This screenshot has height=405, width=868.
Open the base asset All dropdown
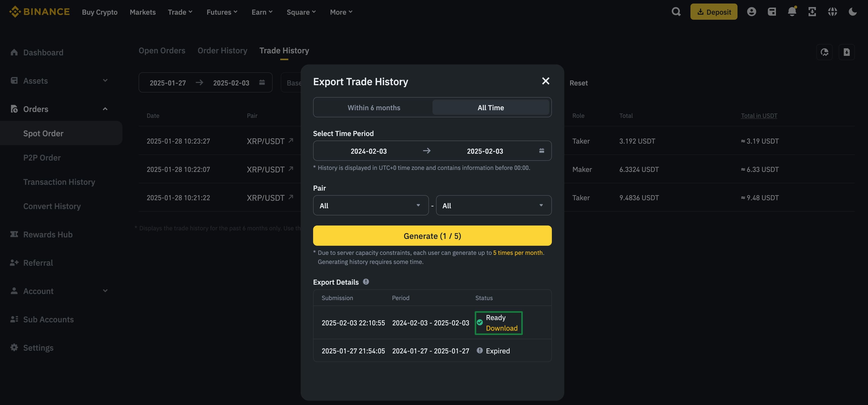click(x=371, y=205)
